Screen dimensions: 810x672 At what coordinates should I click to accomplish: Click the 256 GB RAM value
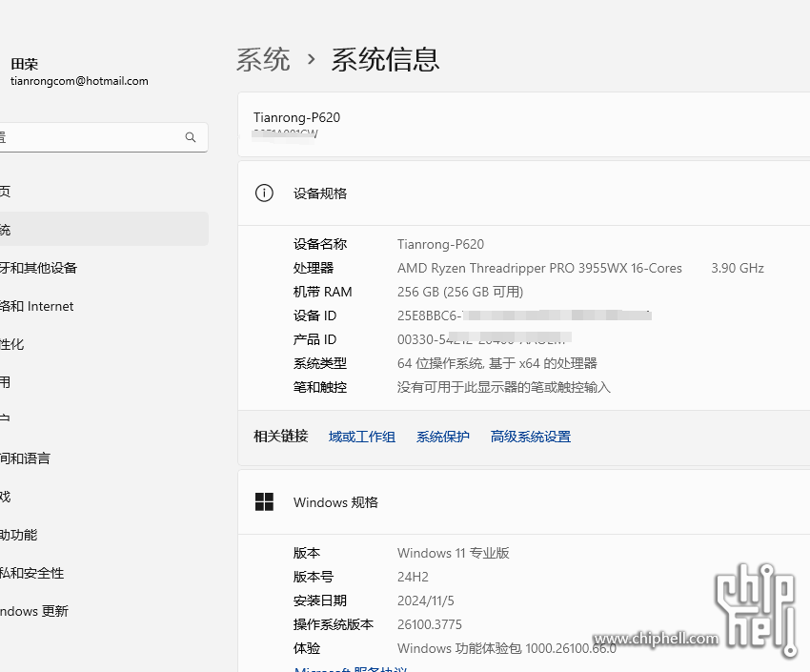point(460,292)
